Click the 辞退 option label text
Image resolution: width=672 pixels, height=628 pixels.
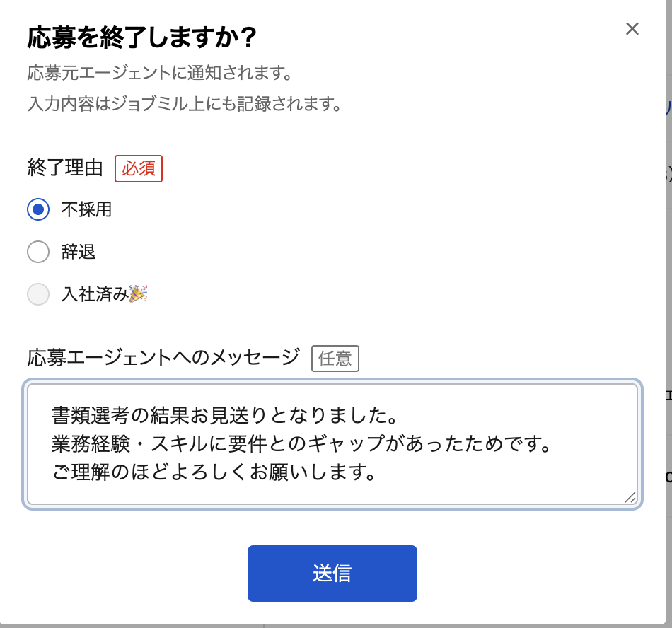(x=79, y=252)
